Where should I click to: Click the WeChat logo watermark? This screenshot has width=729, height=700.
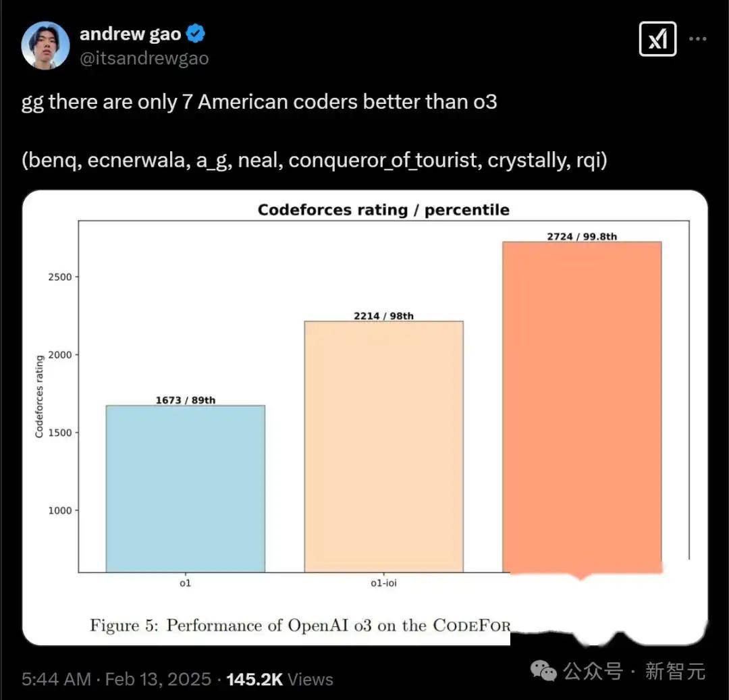pos(544,670)
